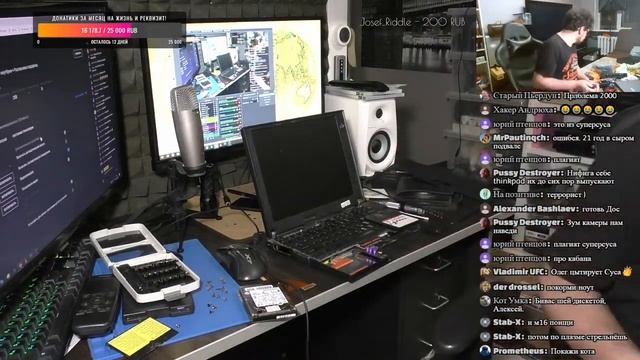Click der drossel's avatar
Viewport: 640px width, 360px height.
coord(485,287)
